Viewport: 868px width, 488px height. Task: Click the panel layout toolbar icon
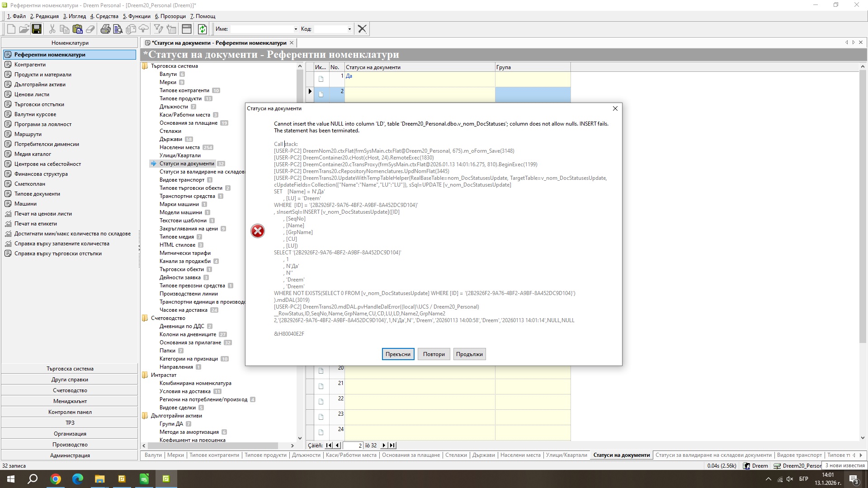[187, 29]
